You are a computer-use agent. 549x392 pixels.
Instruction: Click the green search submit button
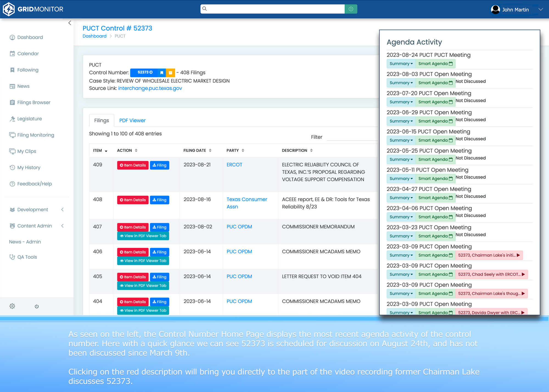pos(351,9)
